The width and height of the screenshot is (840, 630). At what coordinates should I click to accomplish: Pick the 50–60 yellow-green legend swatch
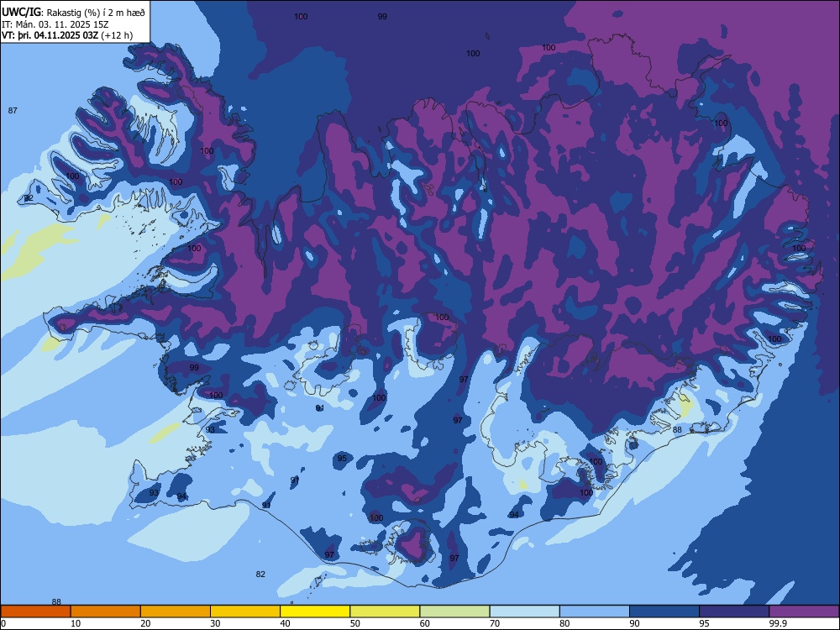[386, 612]
